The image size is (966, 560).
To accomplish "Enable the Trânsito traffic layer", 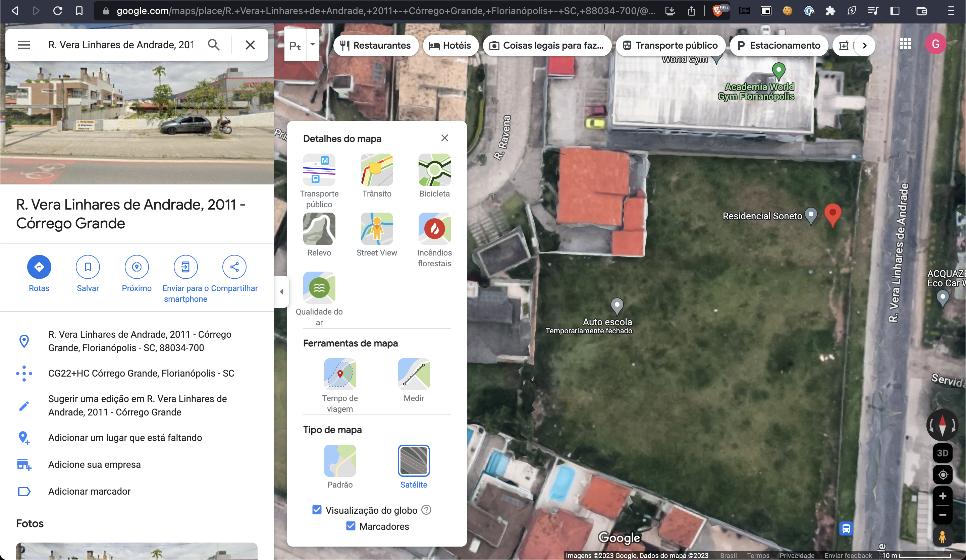I will click(377, 170).
